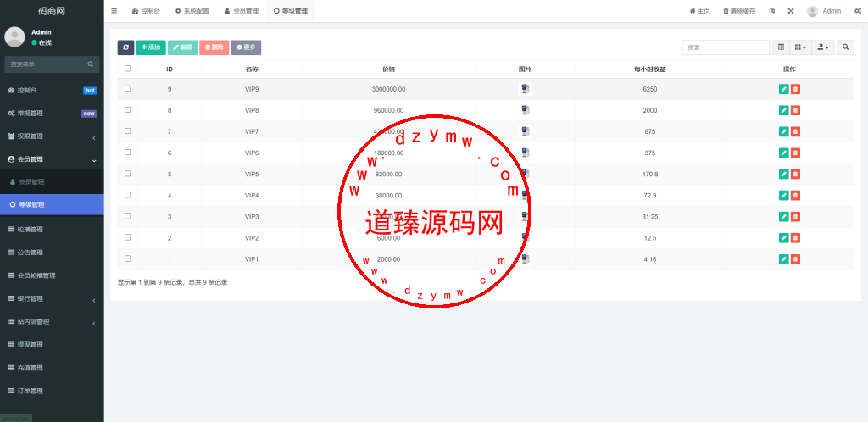
Task: Collapse the 会员管理 sidebar group
Action: click(x=52, y=159)
